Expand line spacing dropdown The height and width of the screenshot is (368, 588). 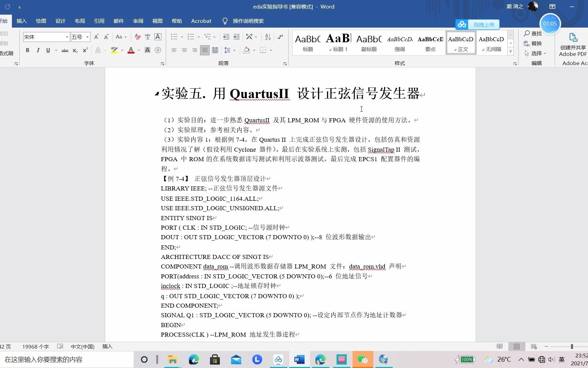click(x=235, y=50)
